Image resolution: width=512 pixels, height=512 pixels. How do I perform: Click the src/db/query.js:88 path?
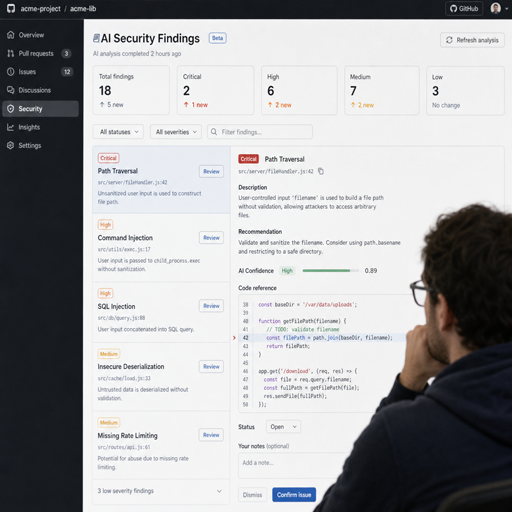[121, 318]
